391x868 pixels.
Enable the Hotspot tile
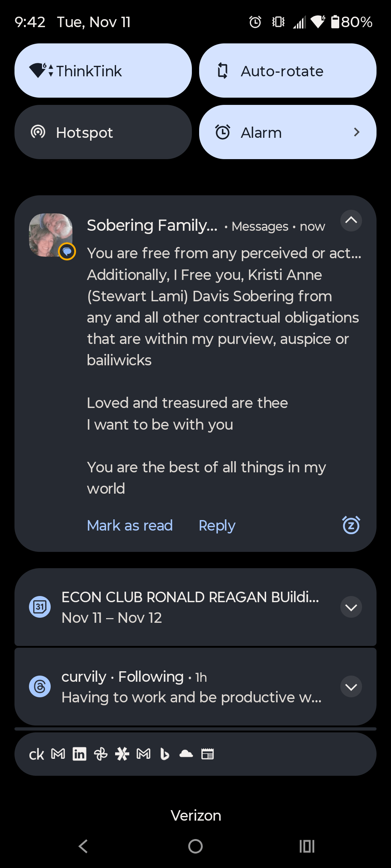click(x=103, y=132)
